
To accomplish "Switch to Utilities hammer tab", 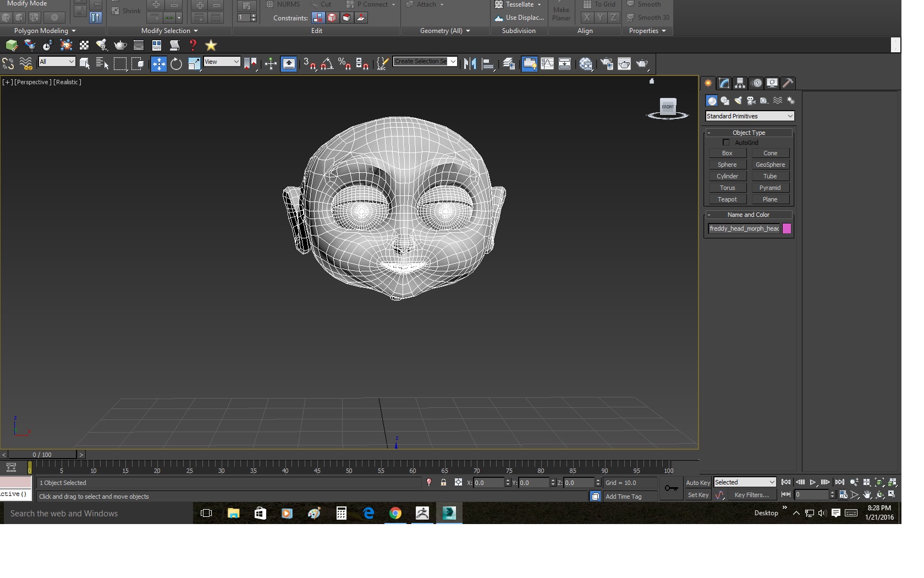I will (788, 83).
